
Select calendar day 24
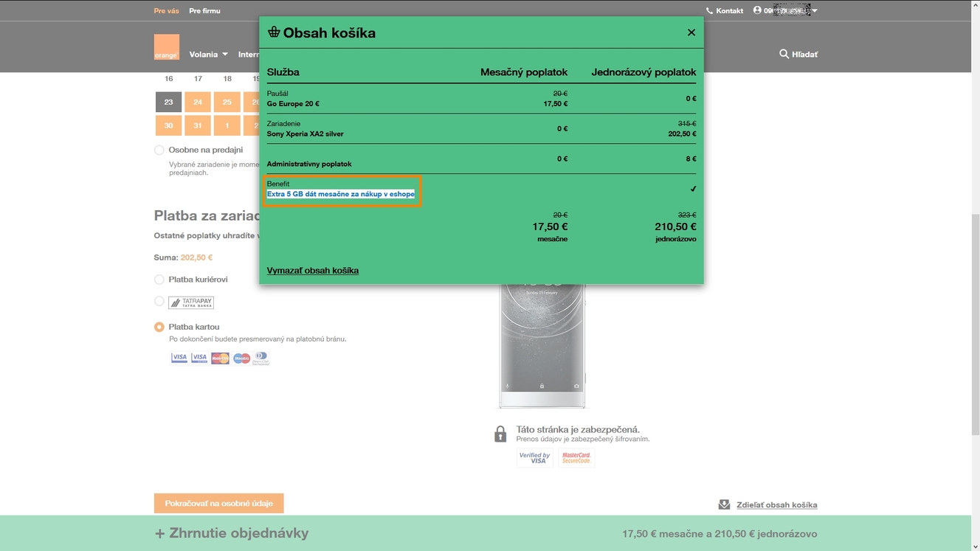(x=198, y=102)
